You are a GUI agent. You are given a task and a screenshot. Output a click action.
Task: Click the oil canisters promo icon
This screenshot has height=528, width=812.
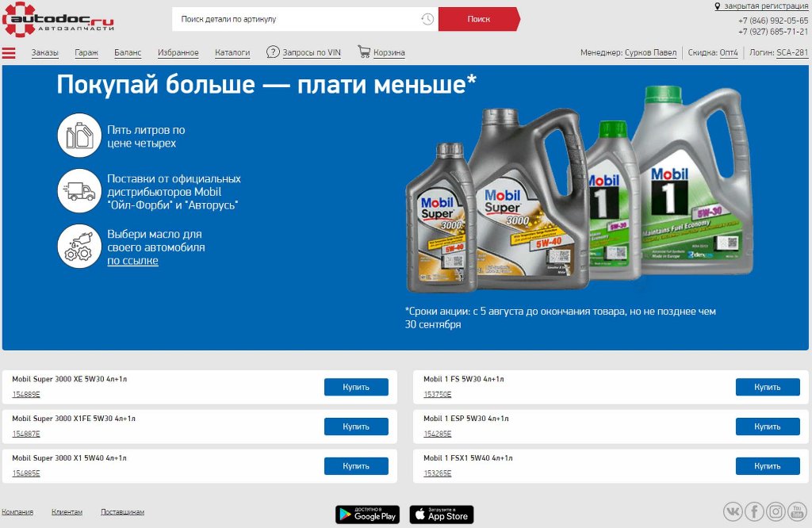pyautogui.click(x=79, y=136)
